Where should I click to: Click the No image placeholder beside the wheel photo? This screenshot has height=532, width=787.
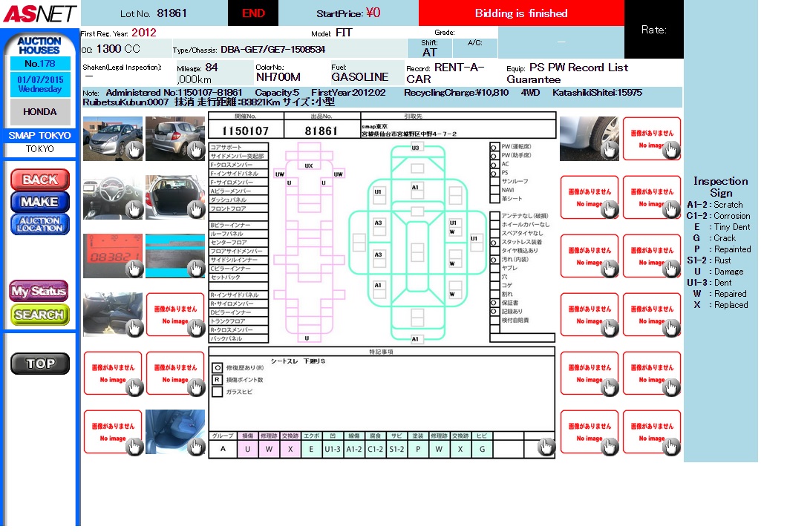coord(651,139)
